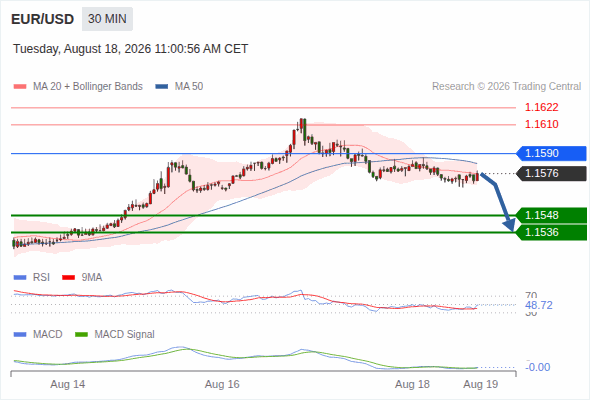This screenshot has width=590, height=400.
Task: Click the Aug 18 axis date label
Action: click(412, 384)
